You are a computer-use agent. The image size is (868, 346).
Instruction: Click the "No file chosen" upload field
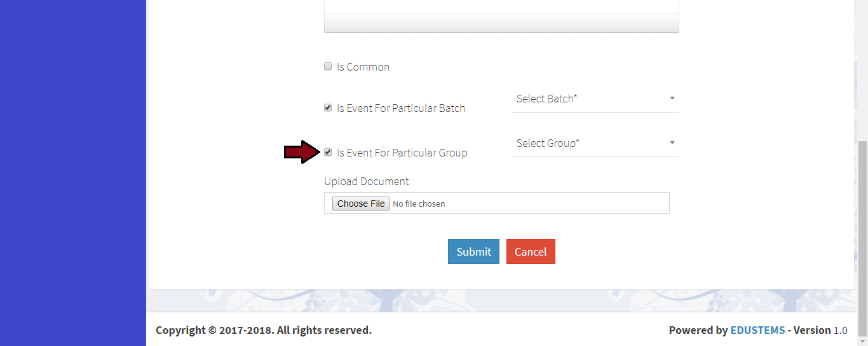tap(419, 204)
